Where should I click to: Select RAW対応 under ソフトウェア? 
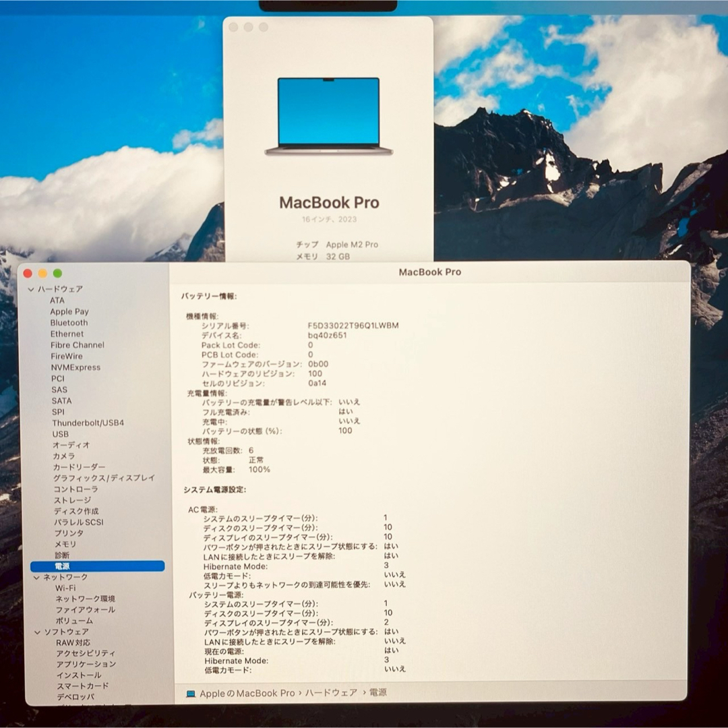[73, 643]
